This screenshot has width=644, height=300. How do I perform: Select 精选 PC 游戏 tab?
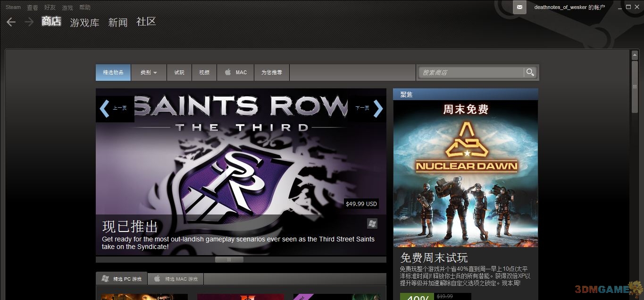pyautogui.click(x=122, y=279)
